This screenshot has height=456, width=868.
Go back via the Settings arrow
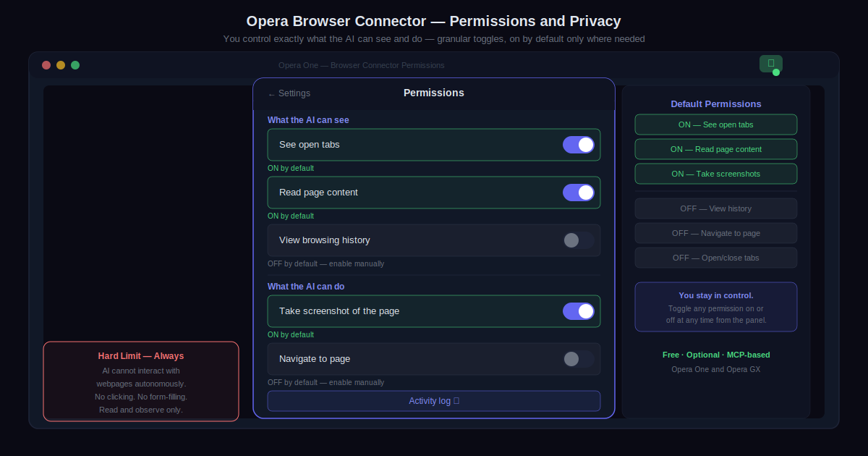[289, 93]
